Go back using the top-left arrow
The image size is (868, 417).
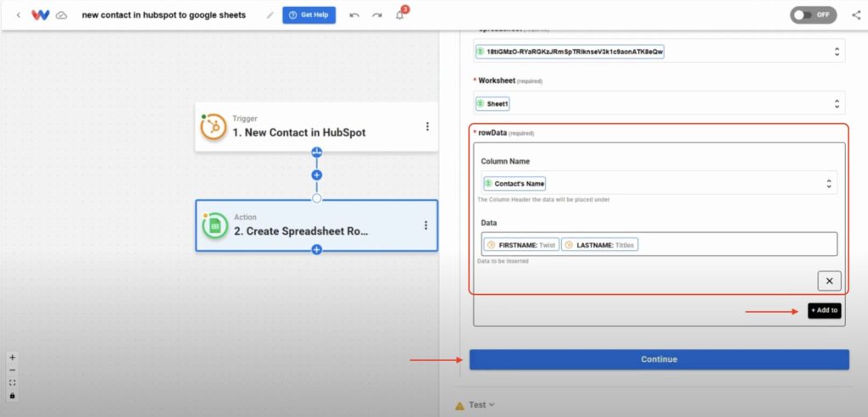tap(19, 15)
